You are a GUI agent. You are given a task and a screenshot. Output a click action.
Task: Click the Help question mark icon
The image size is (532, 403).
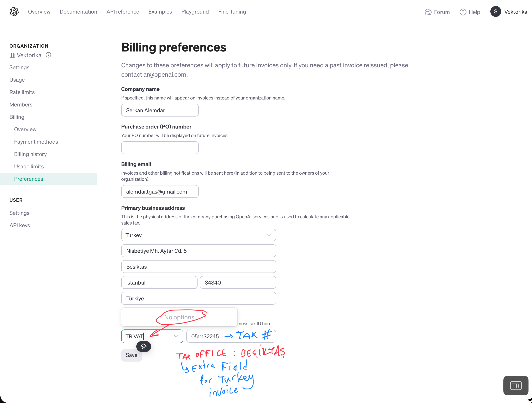[463, 12]
